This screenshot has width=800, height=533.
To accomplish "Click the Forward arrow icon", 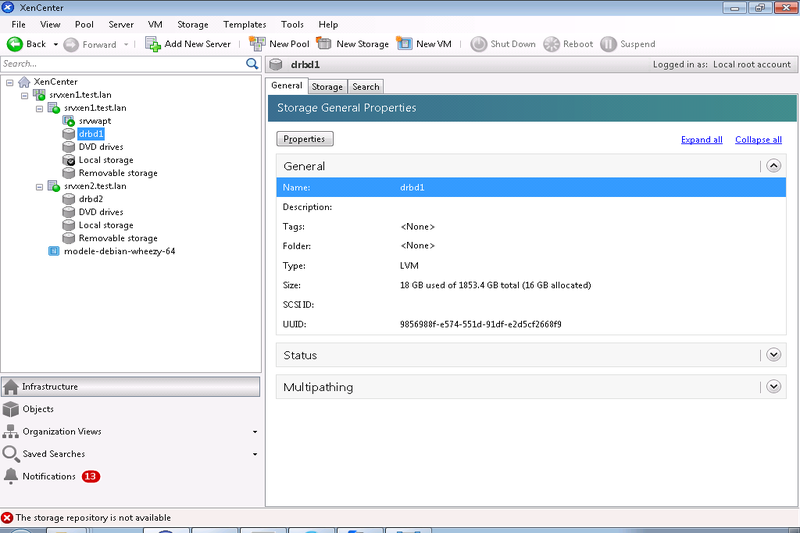I will click(x=71, y=44).
